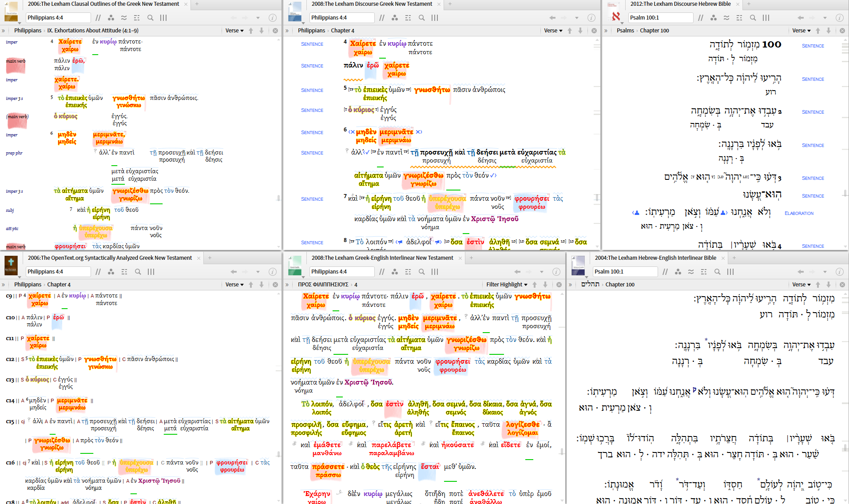The width and height of the screenshot is (849, 504).
Task: Select the Lexham Discourse Greek New Testament tab
Action: 371,4
